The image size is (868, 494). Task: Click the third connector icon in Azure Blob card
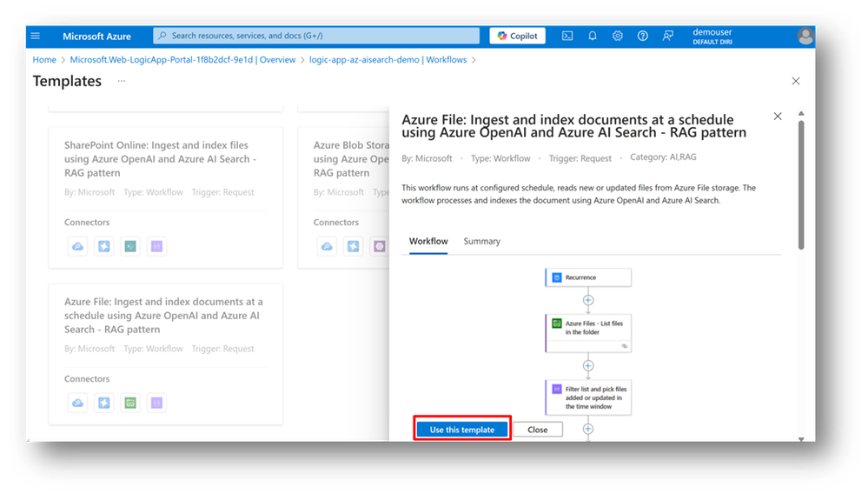[379, 246]
